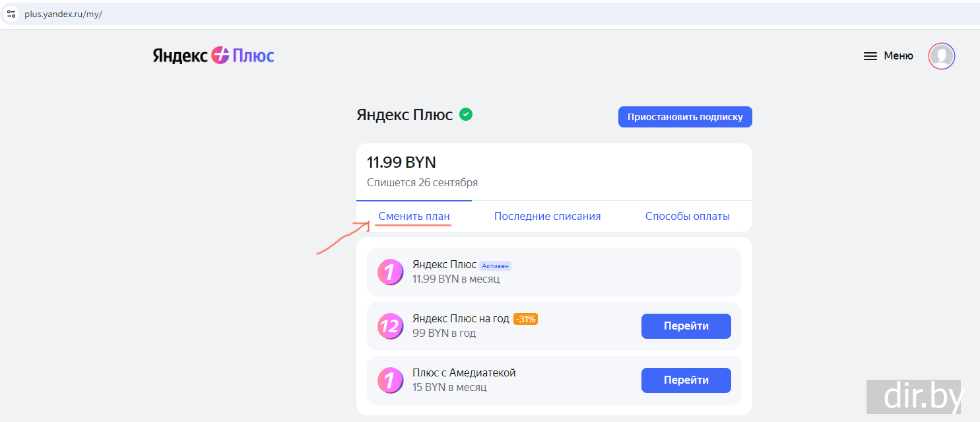Click the yearly plan 12 coin icon
The width and height of the screenshot is (980, 422).
click(x=390, y=326)
